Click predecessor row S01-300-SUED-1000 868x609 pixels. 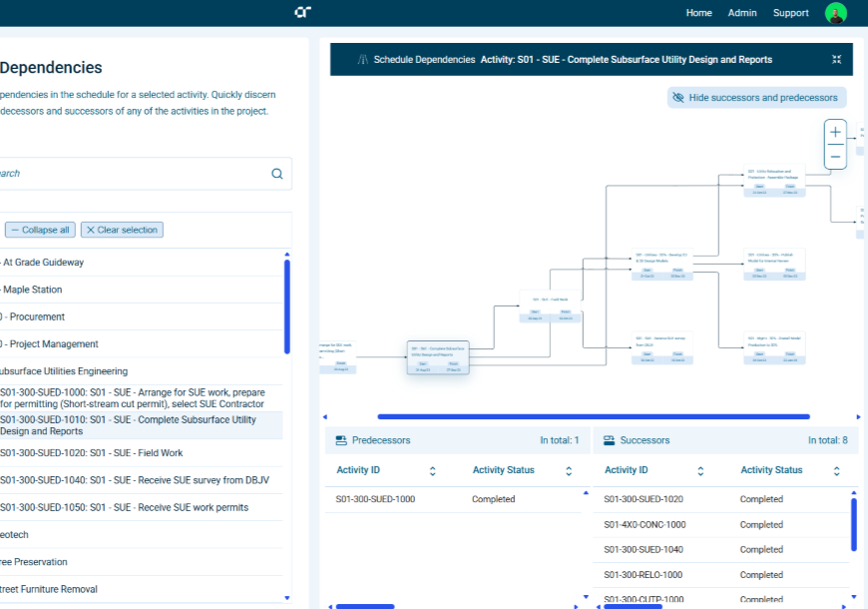pos(453,499)
